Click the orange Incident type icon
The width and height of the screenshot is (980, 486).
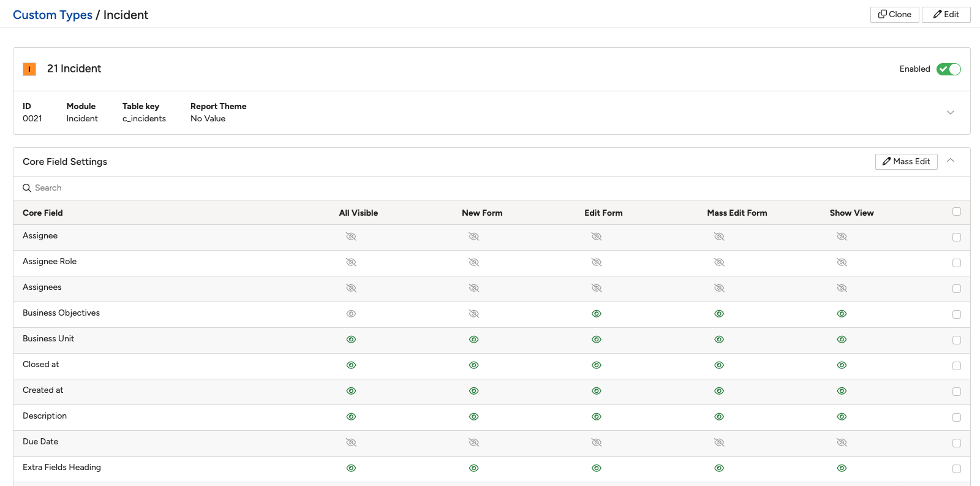pos(29,69)
